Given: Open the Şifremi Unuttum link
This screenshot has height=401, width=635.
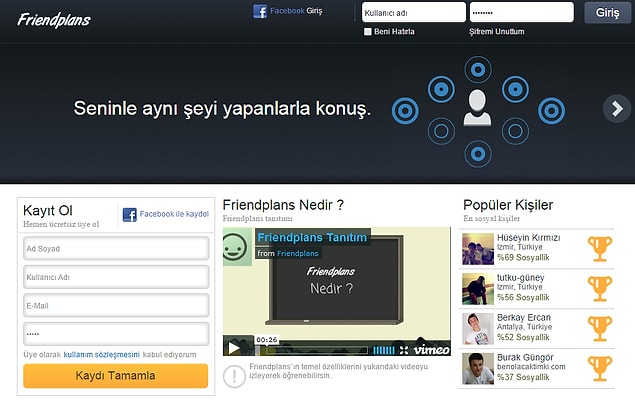Looking at the screenshot, I should (496, 32).
